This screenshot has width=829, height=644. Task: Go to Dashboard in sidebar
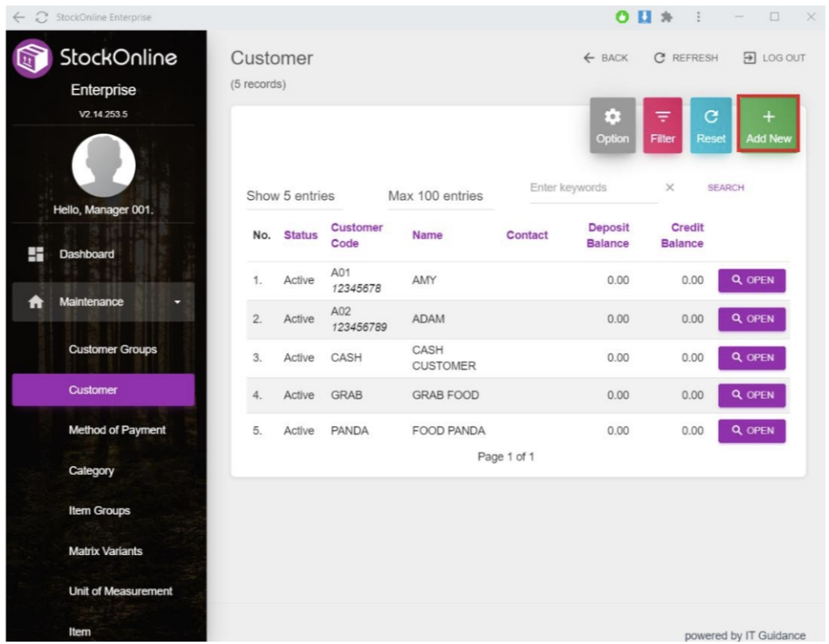click(x=87, y=254)
